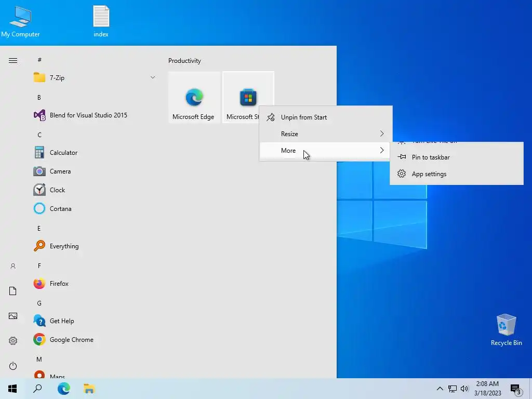Open taskbar Search magnifier
The width and height of the screenshot is (532, 399).
[37, 389]
